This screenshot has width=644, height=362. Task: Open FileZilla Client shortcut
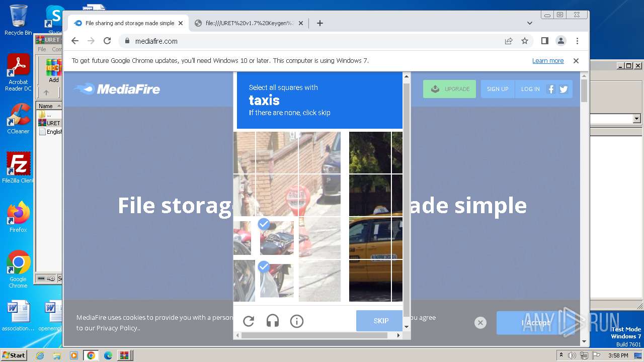(18, 168)
